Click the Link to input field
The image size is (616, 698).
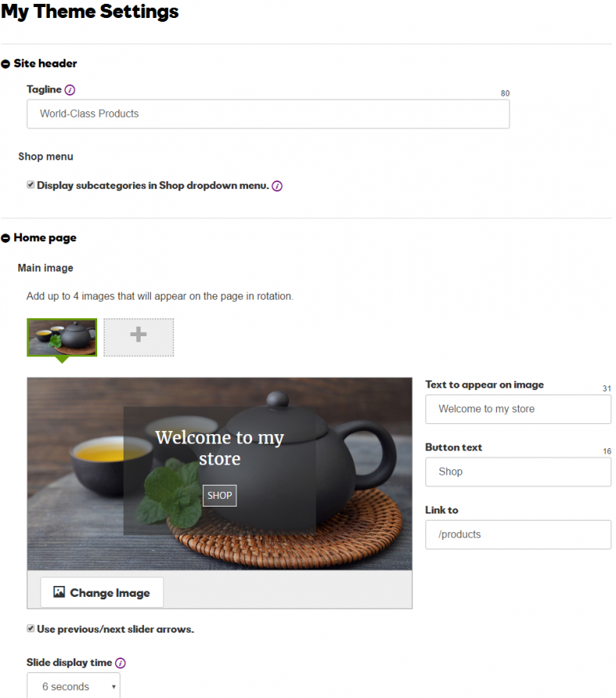coord(518,535)
